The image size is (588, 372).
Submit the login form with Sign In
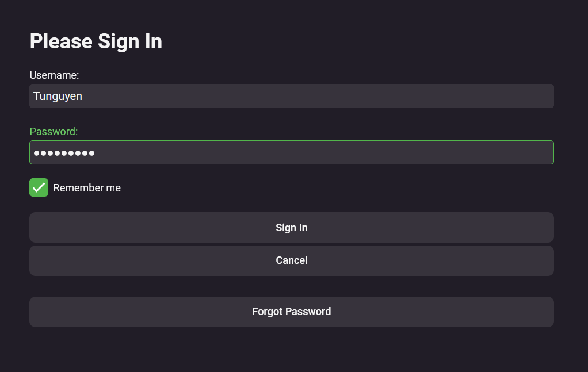[x=291, y=228]
